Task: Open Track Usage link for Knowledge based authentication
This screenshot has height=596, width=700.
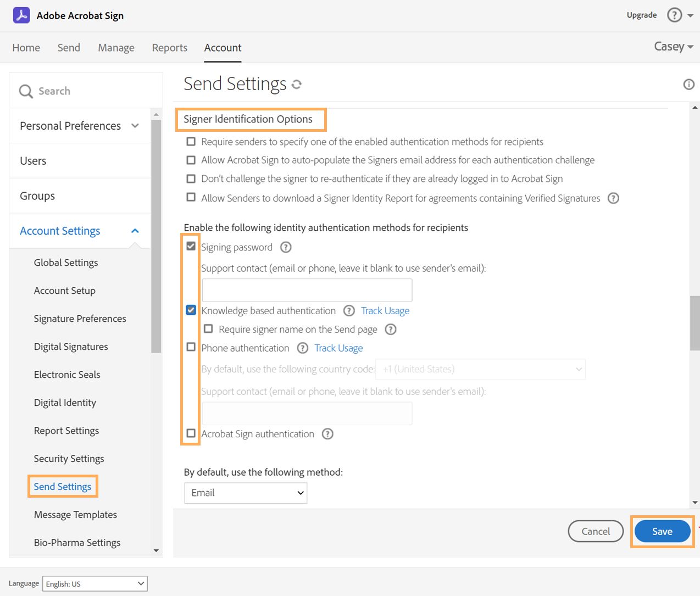Action: (x=385, y=311)
